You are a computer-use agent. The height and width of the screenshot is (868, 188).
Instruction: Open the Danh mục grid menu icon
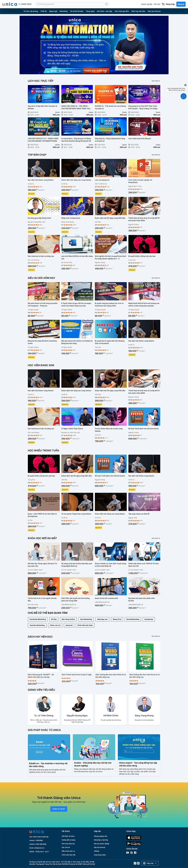(20, 4)
